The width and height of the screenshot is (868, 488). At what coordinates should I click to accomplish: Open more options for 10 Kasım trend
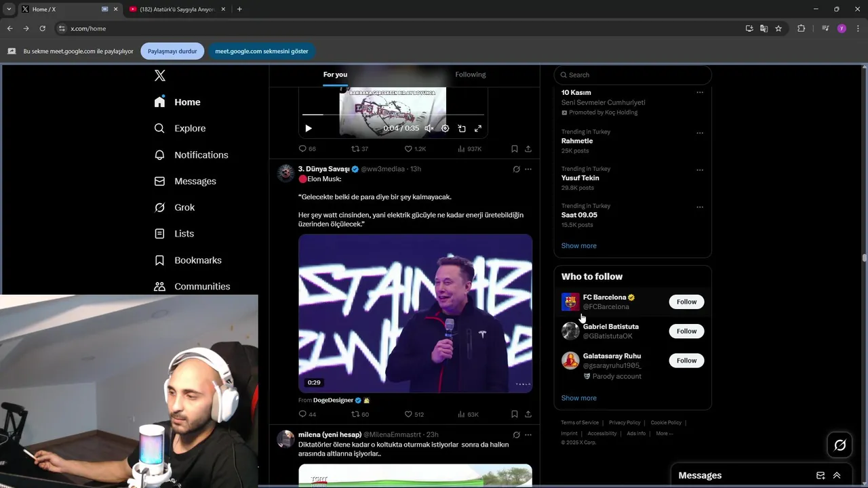pos(700,92)
